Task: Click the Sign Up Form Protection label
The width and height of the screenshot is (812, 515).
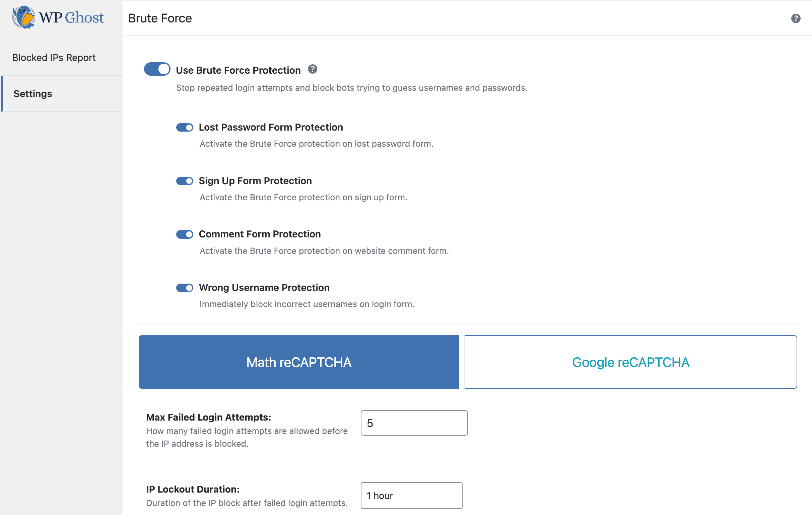Action: tap(255, 181)
